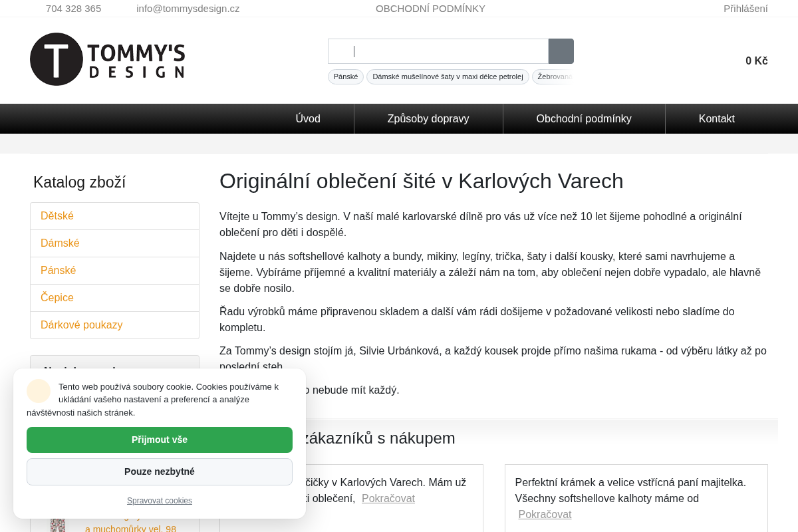Click the Přihlášení login link

pyautogui.click(x=745, y=9)
